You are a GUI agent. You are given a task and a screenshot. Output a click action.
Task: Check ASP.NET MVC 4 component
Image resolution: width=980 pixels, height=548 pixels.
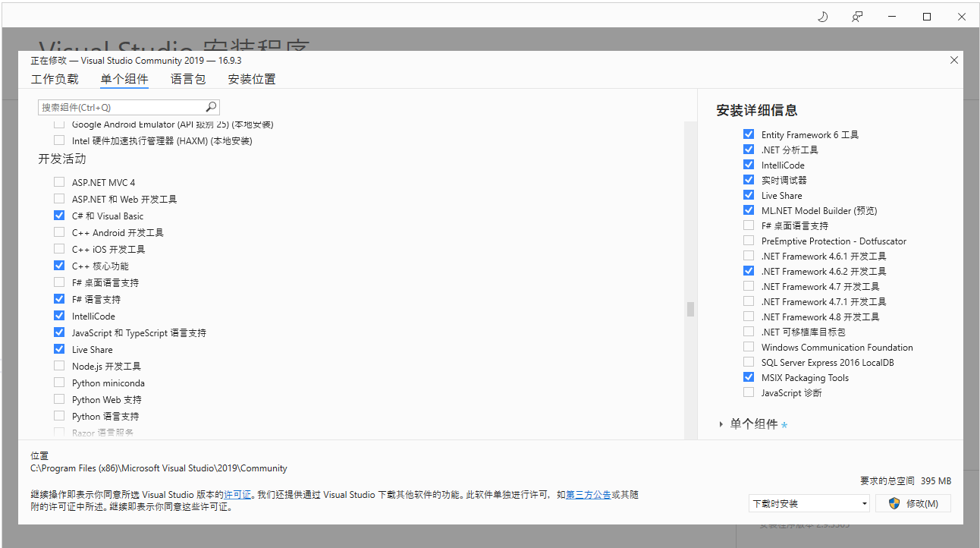59,182
